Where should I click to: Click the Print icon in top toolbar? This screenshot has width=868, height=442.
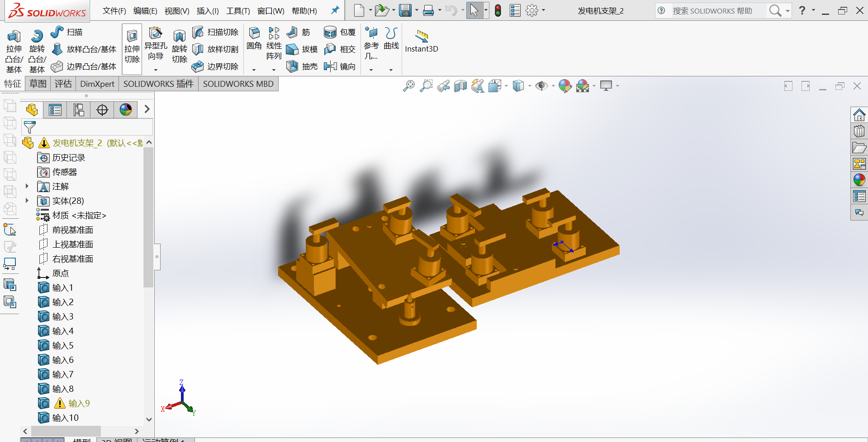(x=428, y=10)
